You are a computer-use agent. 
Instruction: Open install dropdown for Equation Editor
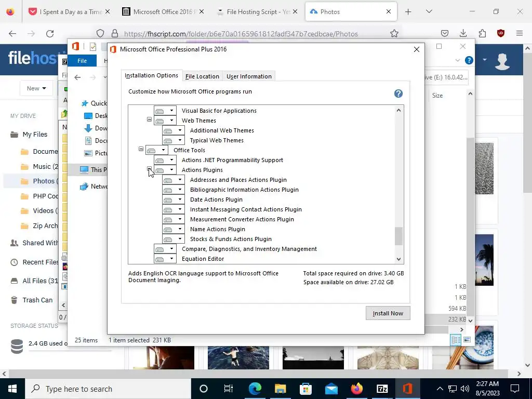coord(165,259)
